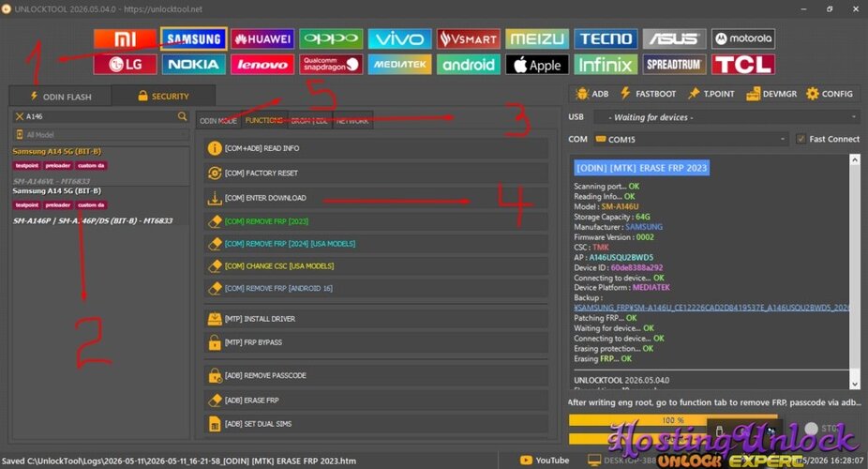Open the YouTube link in status bar
This screenshot has width=868, height=469.
tap(545, 461)
